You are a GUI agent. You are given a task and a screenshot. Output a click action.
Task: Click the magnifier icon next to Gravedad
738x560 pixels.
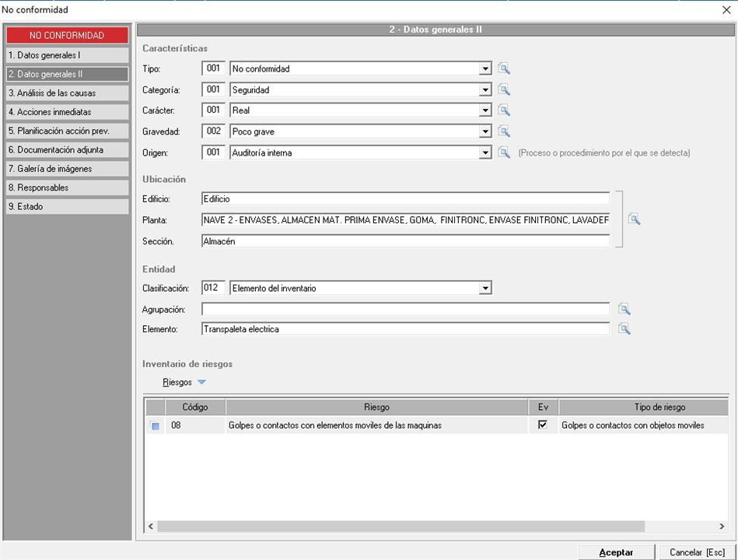click(504, 131)
